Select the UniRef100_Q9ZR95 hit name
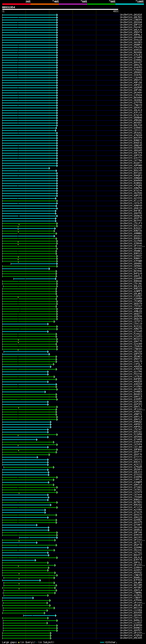Screen dimensions: 146x644 [131, 88]
